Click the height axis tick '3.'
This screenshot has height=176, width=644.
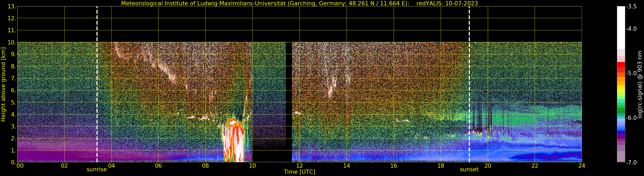(x=13, y=126)
